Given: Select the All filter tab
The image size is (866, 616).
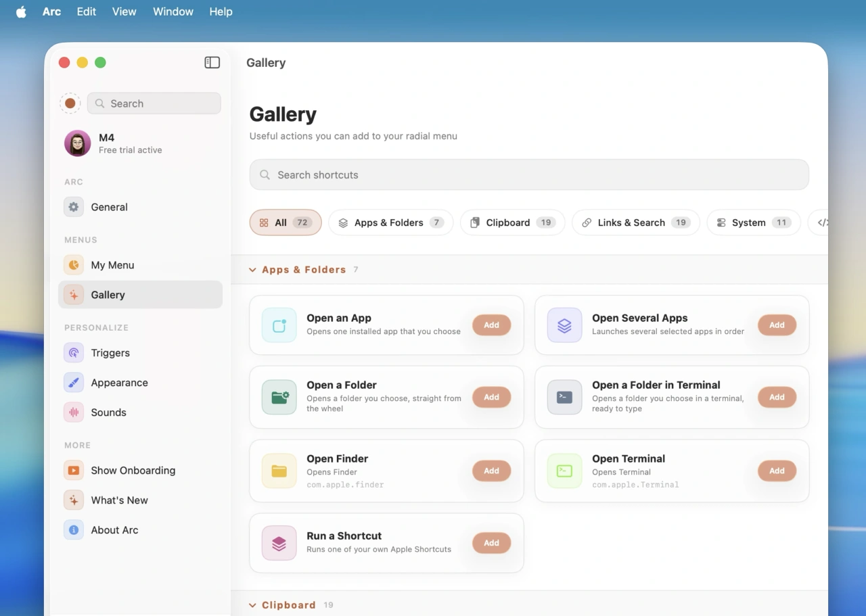Looking at the screenshot, I should click(x=286, y=222).
